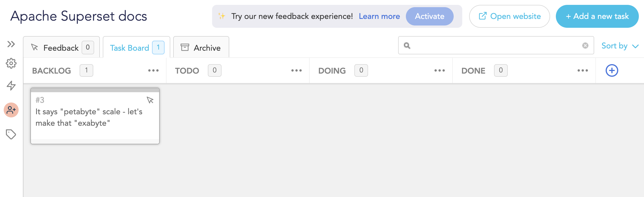Click the search magnifier icon
The image size is (644, 197).
pos(407,46)
